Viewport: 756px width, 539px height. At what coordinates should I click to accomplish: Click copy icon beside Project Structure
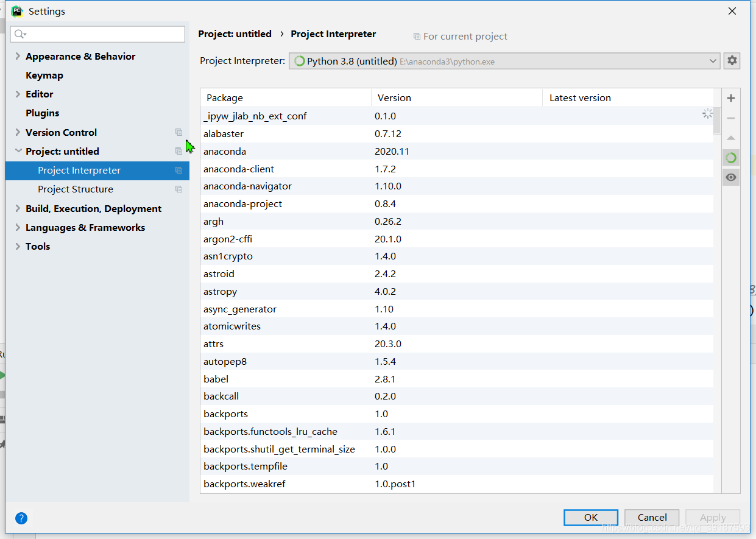(178, 189)
